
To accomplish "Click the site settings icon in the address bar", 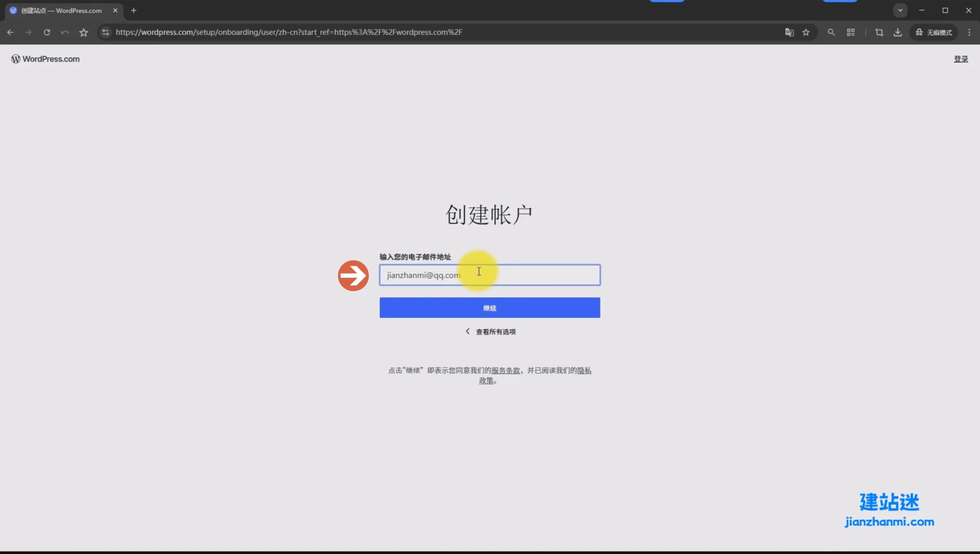I will pos(106,33).
